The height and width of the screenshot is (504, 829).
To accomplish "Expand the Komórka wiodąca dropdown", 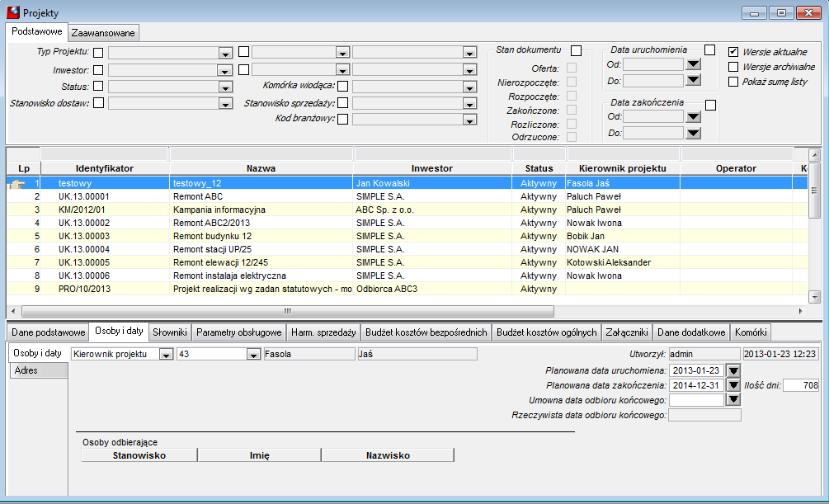I will [x=469, y=87].
